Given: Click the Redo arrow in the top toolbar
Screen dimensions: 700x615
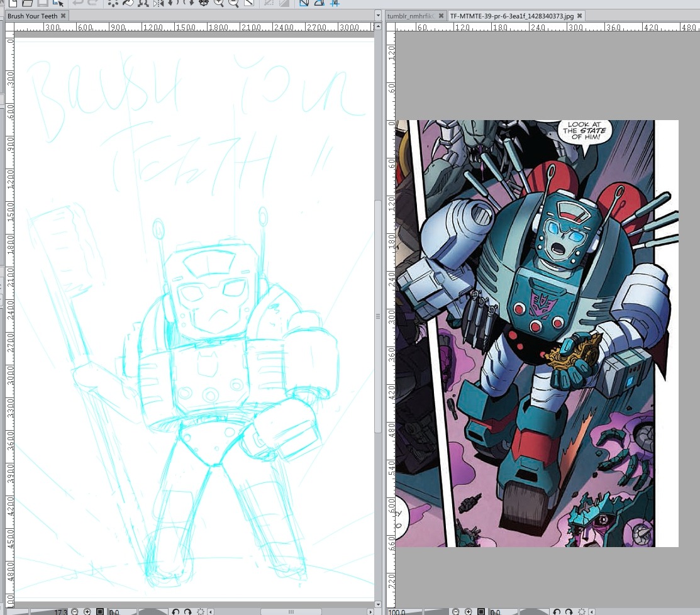Looking at the screenshot, I should (x=92, y=3).
